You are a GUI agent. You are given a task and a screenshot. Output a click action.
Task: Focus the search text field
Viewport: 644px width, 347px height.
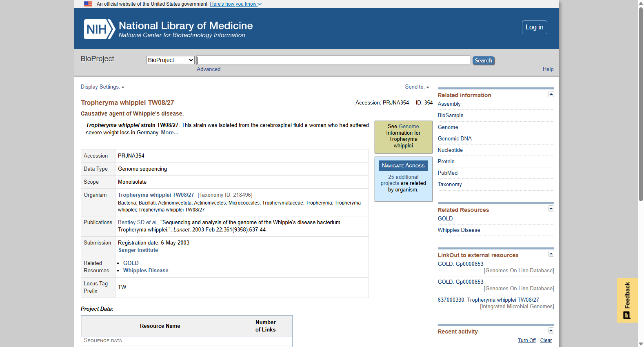point(333,60)
